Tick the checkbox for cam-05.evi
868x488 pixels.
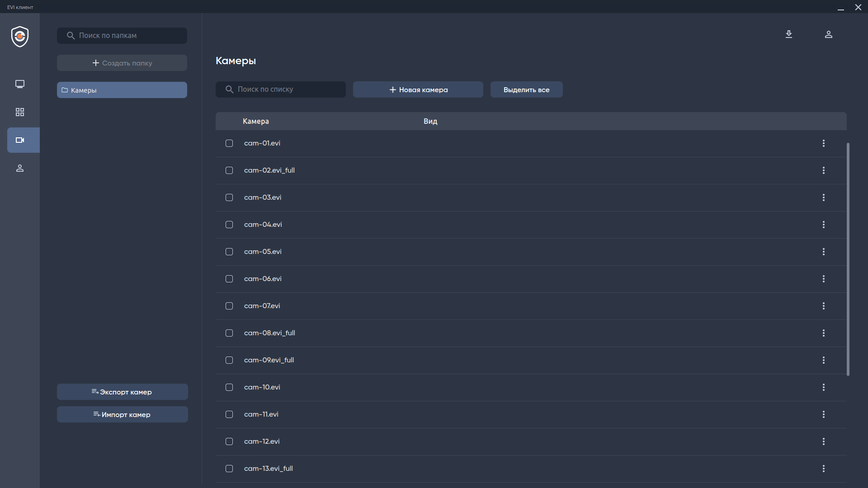[229, 252]
